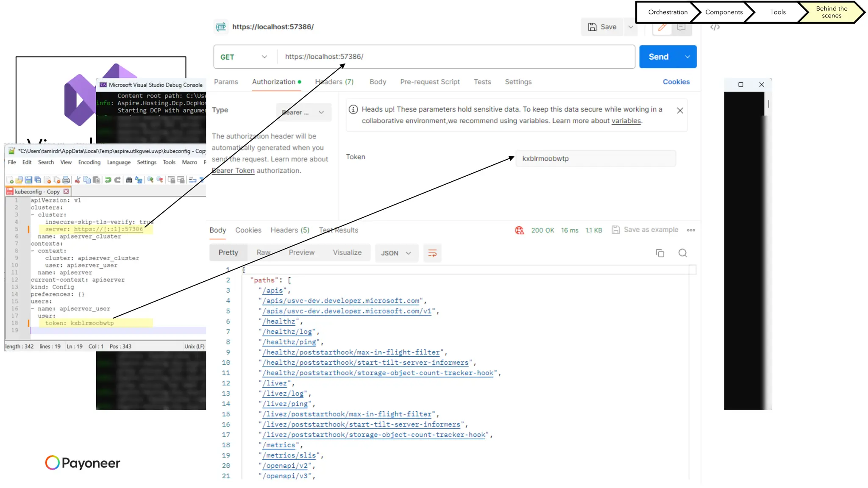Click the server URL link on line 5

108,229
